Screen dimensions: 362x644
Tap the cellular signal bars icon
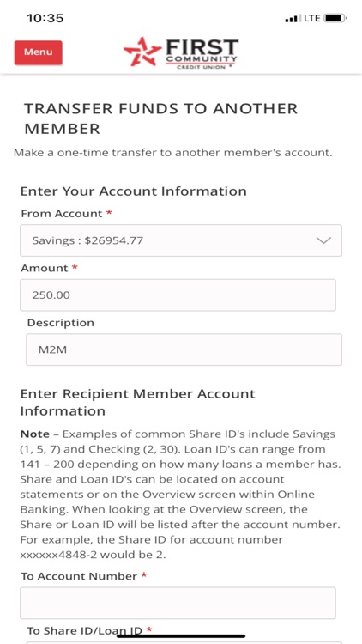tap(293, 19)
